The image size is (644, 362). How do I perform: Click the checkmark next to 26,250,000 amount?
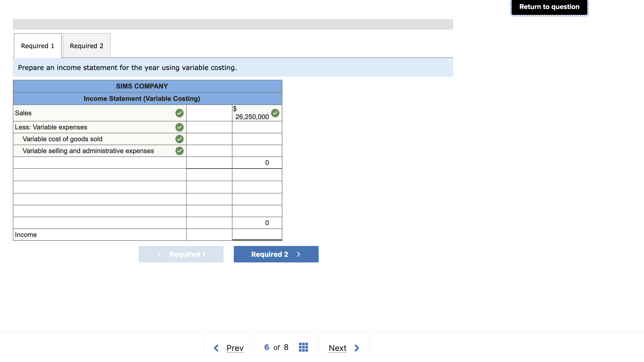tap(275, 113)
